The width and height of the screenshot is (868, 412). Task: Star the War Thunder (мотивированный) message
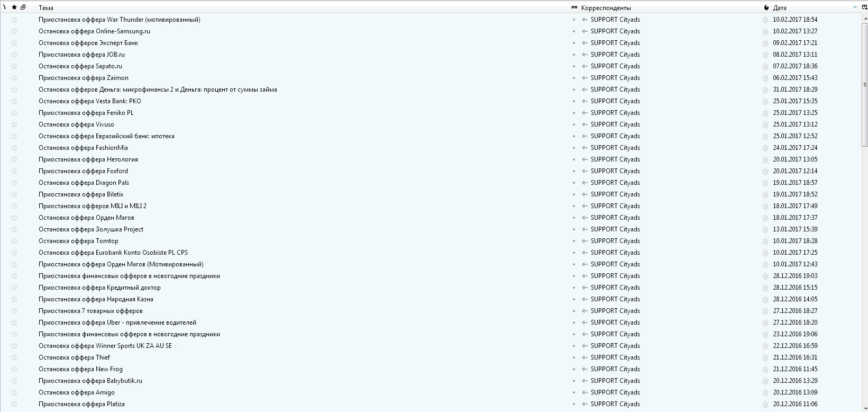14,20
